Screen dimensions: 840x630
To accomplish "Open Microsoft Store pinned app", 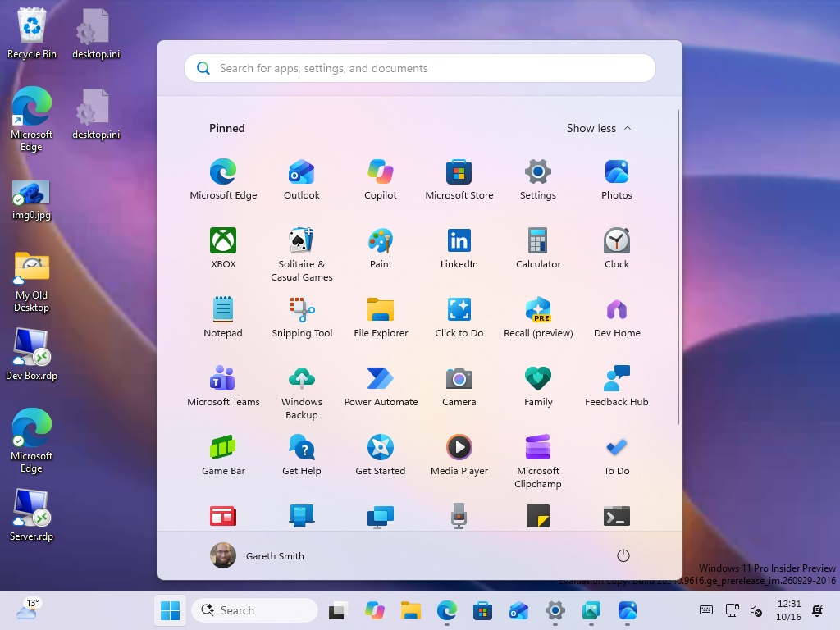I will [x=459, y=180].
